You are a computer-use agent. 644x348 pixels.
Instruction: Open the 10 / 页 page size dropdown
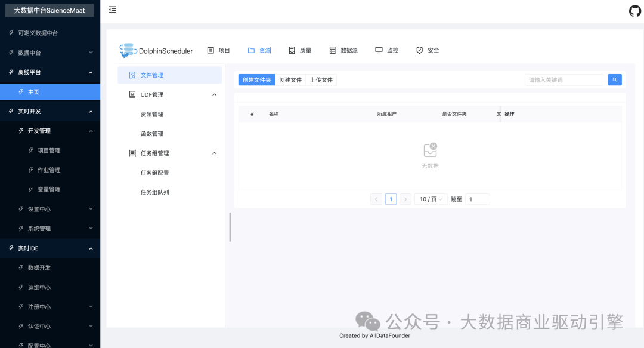coord(431,199)
